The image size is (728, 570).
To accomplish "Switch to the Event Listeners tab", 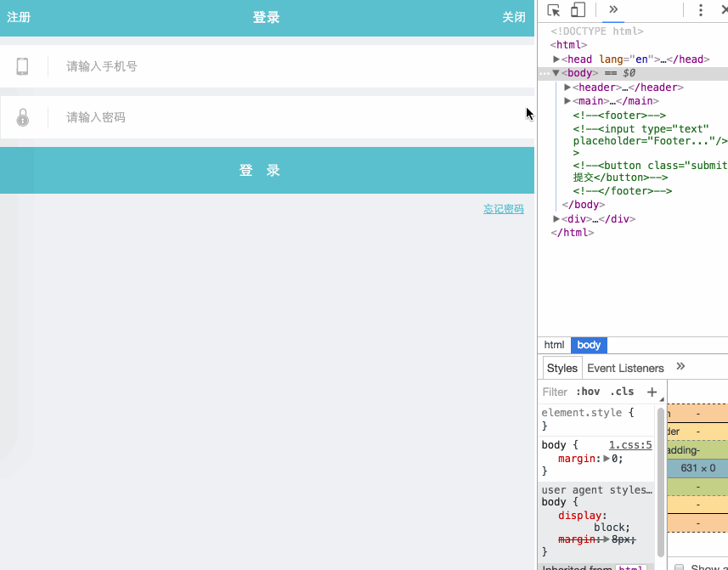I will 625,368.
